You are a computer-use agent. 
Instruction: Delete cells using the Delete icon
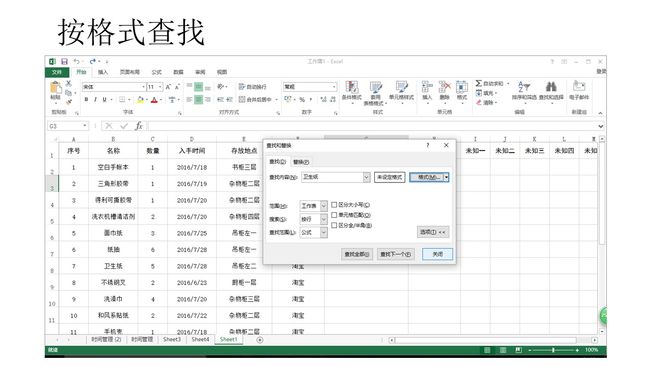click(444, 91)
